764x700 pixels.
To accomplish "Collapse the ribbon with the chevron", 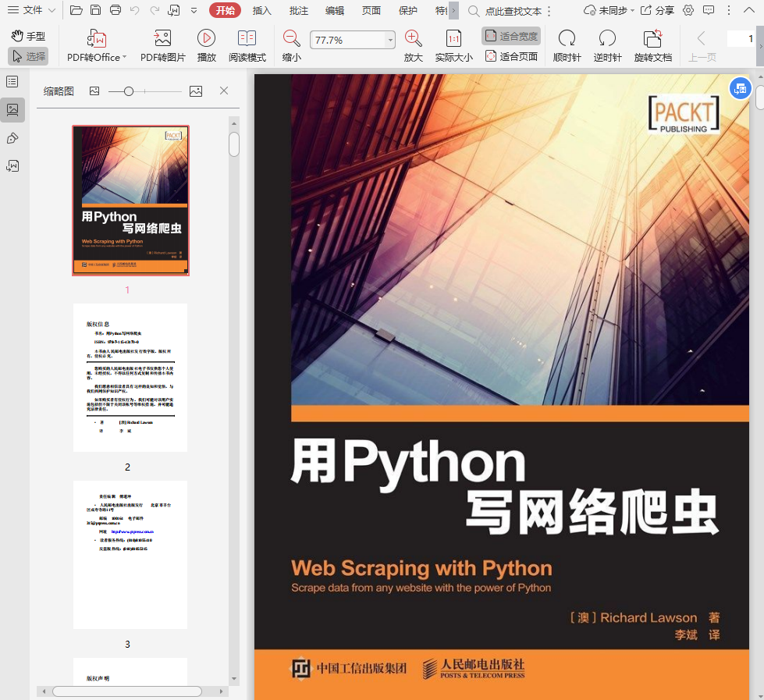I will [749, 10].
